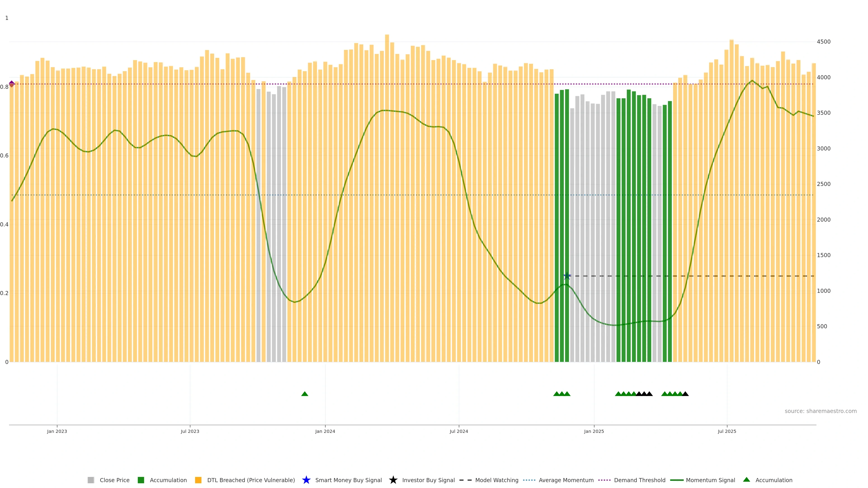The image size is (868, 488).
Task: Click the purple diamond marker on Demand Threshold line
Action: point(12,84)
